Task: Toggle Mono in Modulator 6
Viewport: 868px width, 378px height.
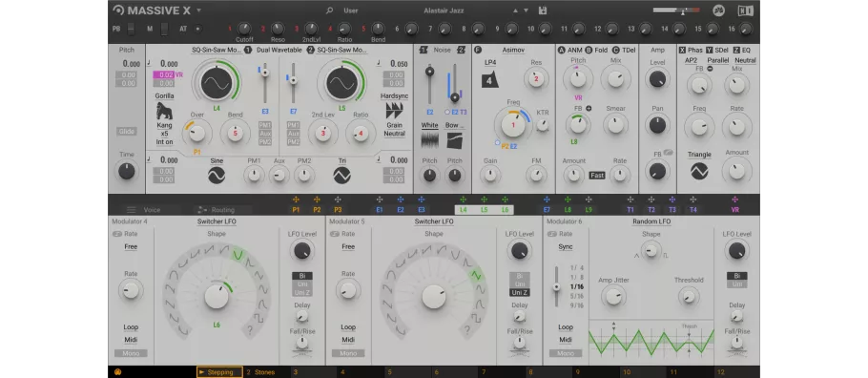Action: 566,353
